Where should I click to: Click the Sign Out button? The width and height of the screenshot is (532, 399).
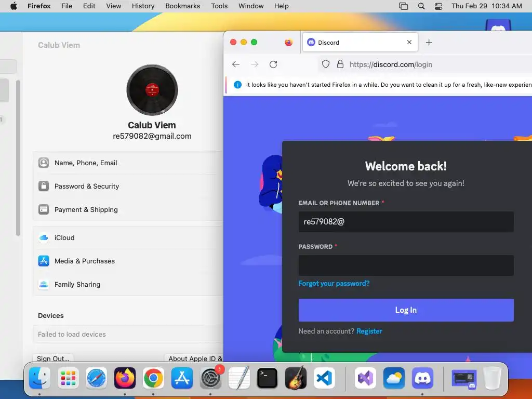(54, 358)
